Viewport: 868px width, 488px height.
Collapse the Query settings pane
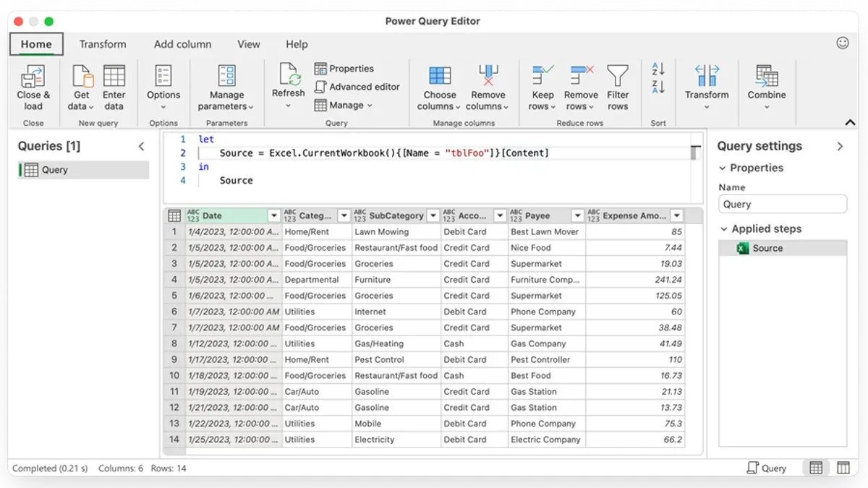pos(840,146)
